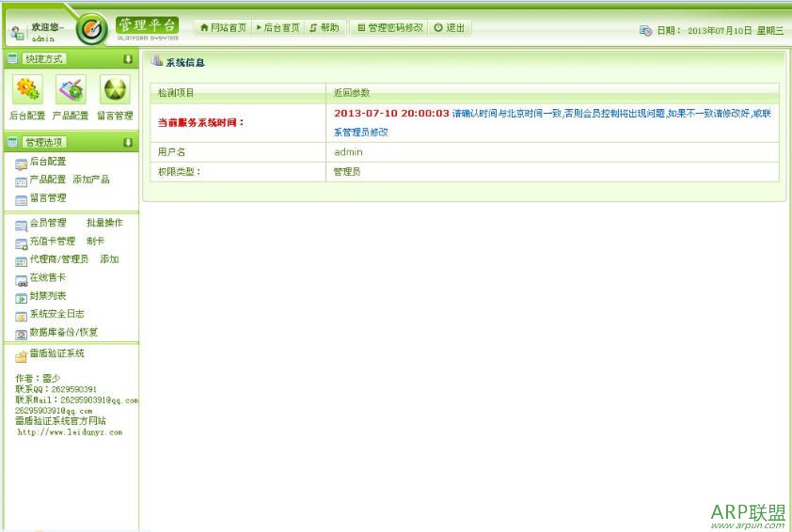Click the 留言管理 round green shortcut icon
Viewport: 792px width, 532px height.
pyautogui.click(x=115, y=90)
